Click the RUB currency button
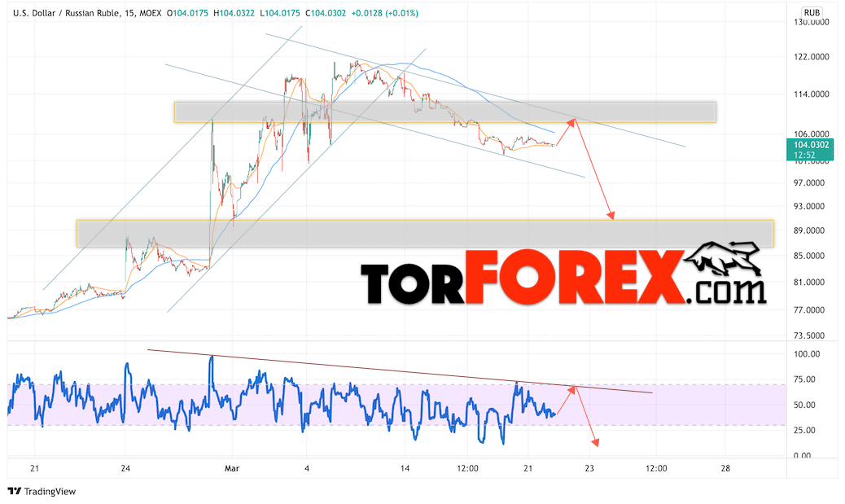The width and height of the screenshot is (845, 504). [812, 12]
